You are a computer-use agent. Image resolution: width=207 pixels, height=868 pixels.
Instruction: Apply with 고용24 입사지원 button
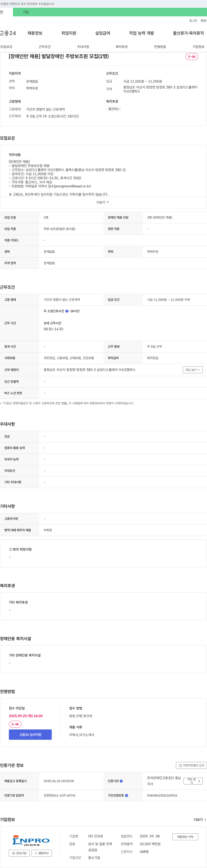(x=30, y=735)
